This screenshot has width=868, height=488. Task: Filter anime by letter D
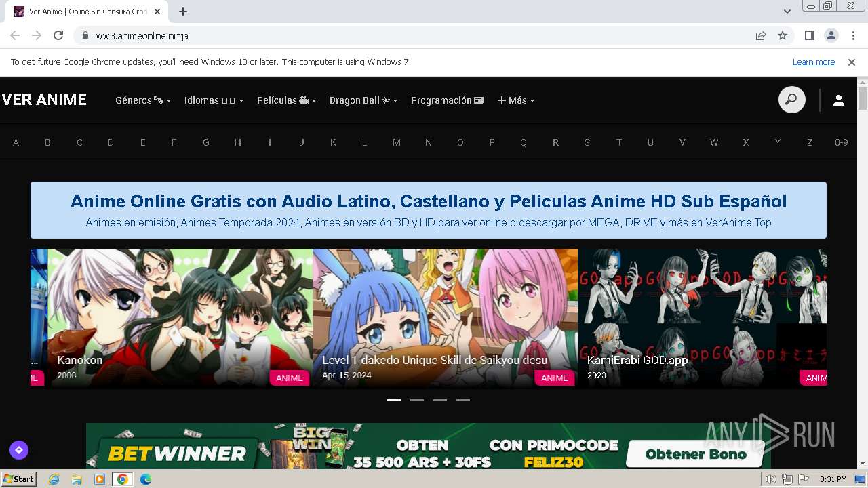point(111,142)
